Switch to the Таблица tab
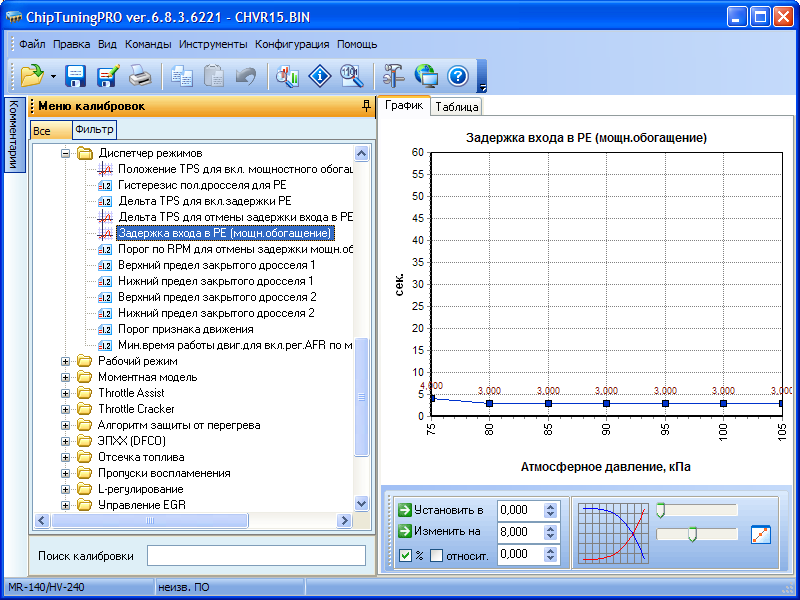The width and height of the screenshot is (800, 600). coord(457,106)
